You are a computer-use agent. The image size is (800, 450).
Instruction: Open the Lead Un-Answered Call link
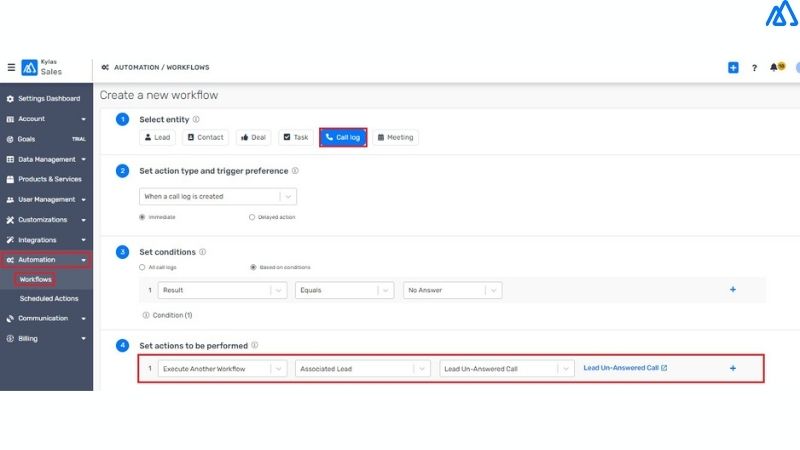tap(625, 368)
